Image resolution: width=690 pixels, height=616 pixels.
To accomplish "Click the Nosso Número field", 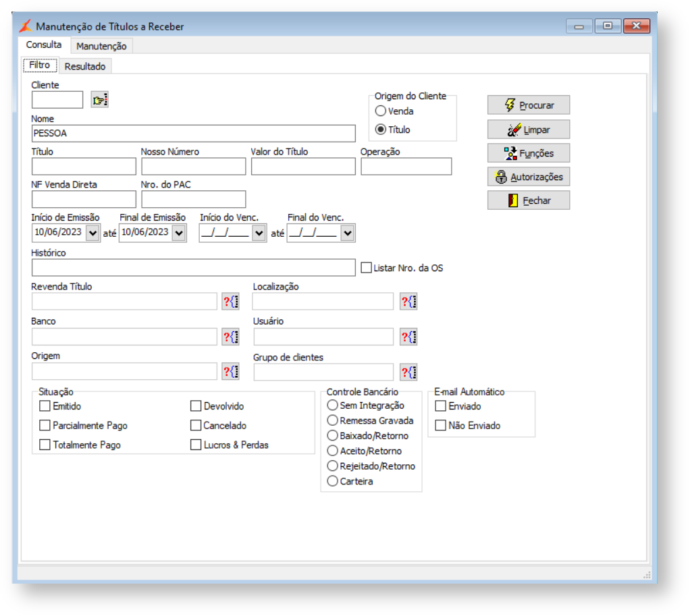I will pos(194,167).
